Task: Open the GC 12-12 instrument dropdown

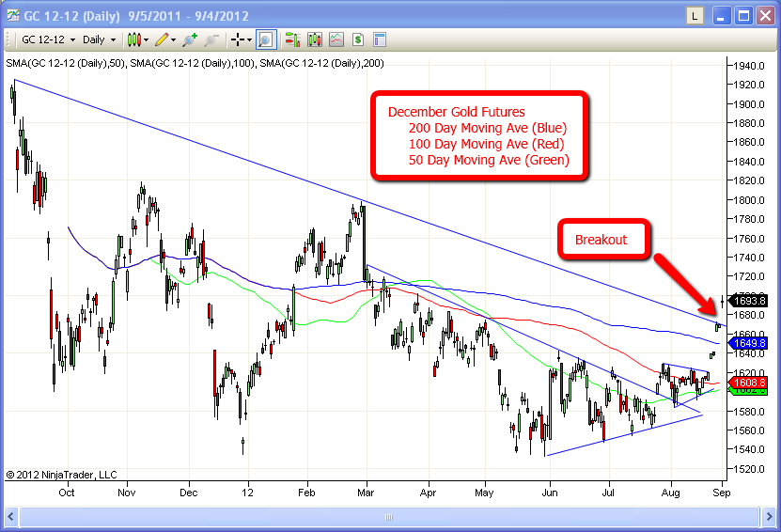Action: click(x=45, y=39)
